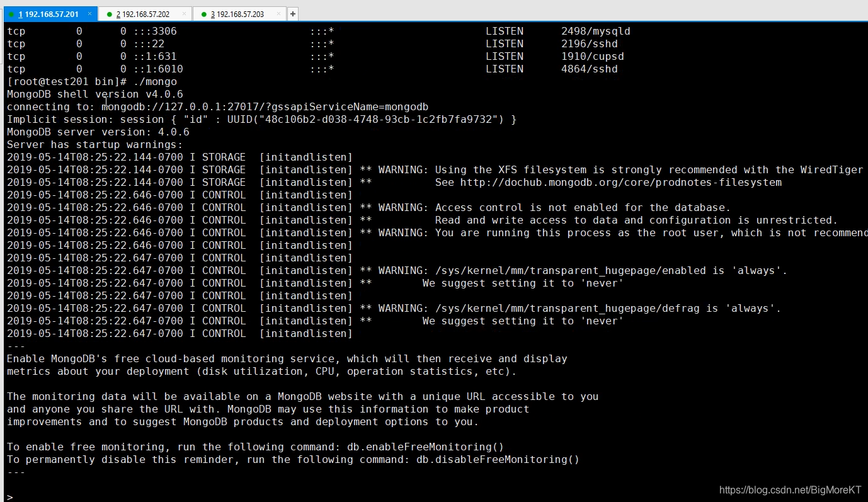Click the line "MongoDB shell version v4.0.6"
This screenshot has height=502, width=868.
(95, 94)
